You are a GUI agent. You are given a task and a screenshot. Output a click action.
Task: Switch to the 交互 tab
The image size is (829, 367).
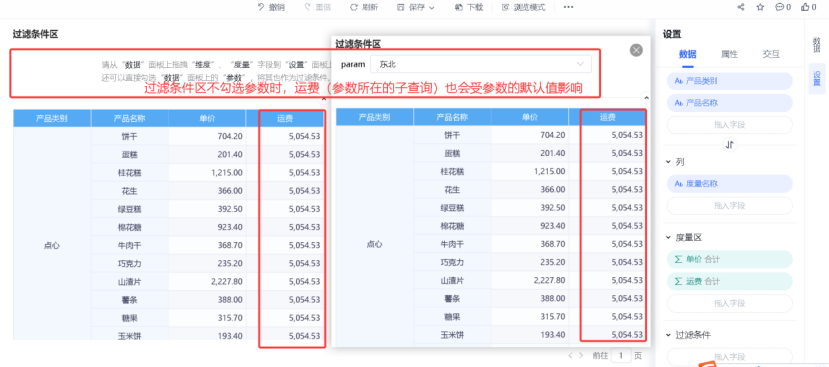(x=771, y=54)
